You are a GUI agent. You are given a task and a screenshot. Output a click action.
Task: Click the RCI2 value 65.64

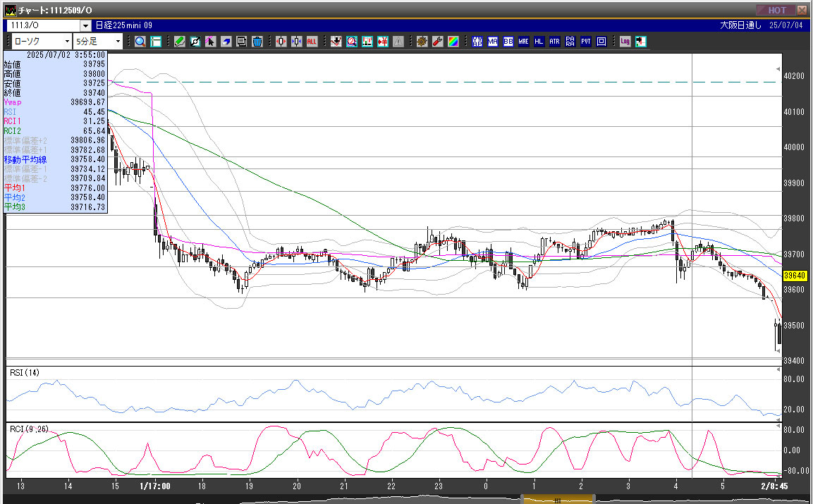[94, 130]
